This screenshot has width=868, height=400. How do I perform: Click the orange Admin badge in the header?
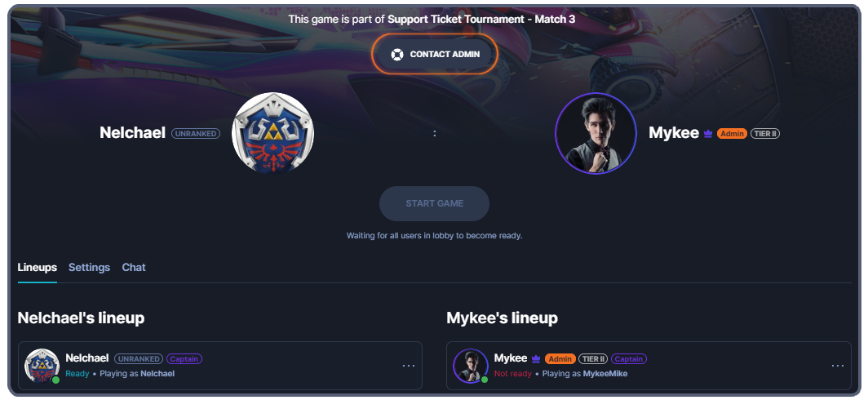pyautogui.click(x=732, y=134)
